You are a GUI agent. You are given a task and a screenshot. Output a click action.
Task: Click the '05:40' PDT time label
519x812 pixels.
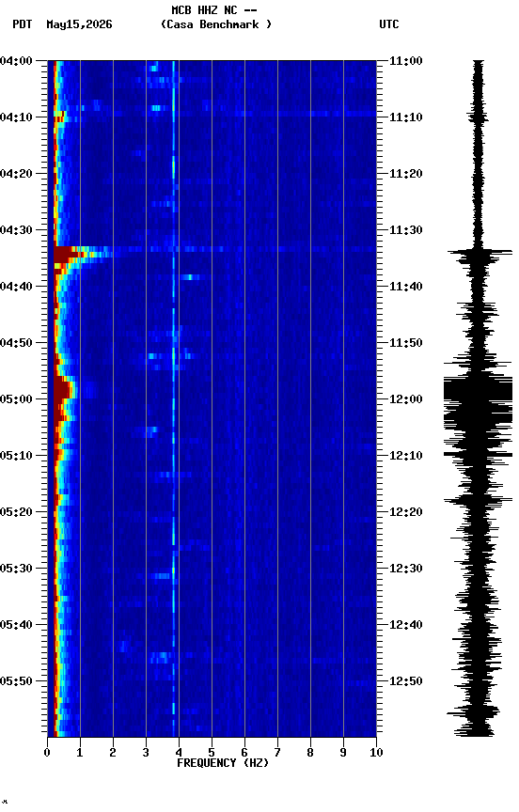point(16,625)
